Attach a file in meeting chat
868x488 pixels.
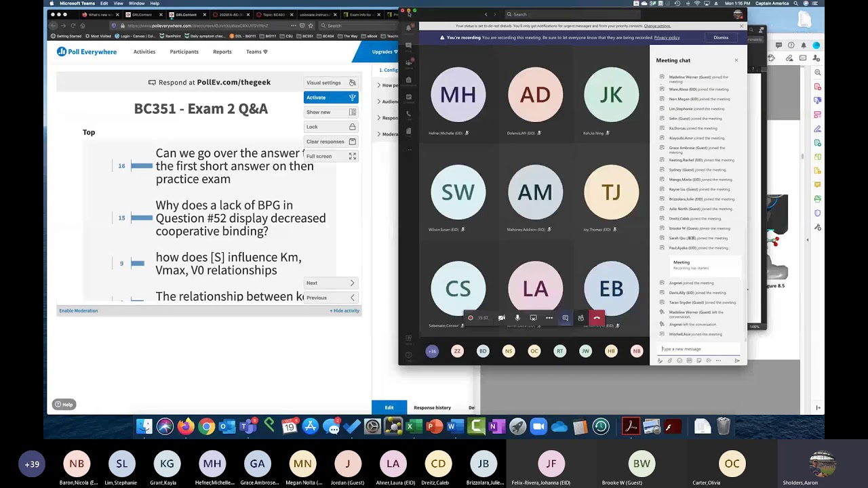click(670, 361)
